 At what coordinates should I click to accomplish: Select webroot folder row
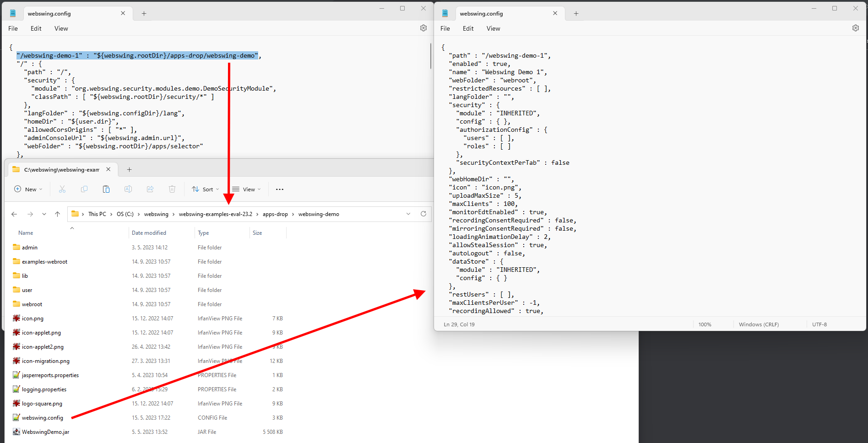(148, 304)
